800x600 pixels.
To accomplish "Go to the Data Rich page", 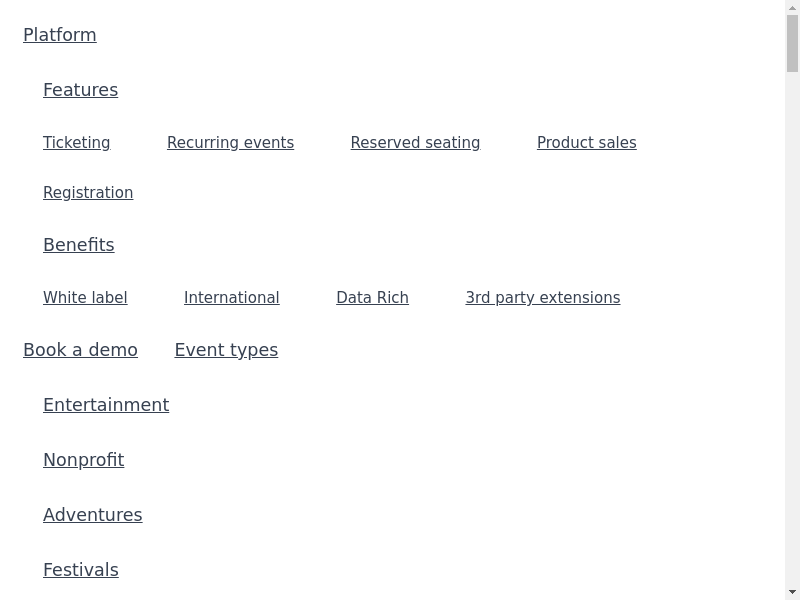I will 372,298.
